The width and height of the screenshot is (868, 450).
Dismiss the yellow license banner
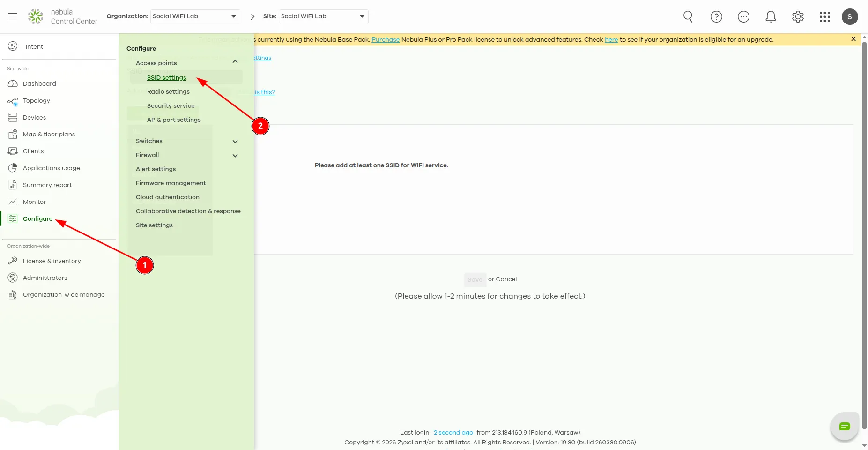853,39
